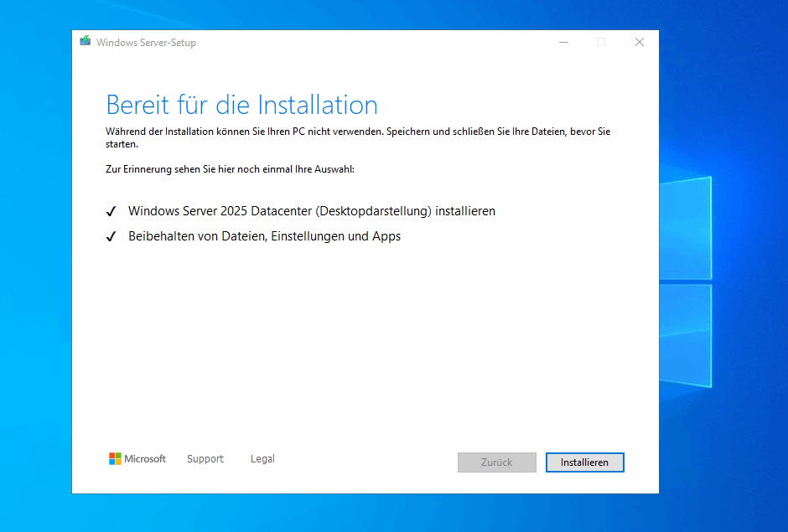The image size is (788, 532).
Task: Click the 'Zur Erinnerung' reminder sentence
Action: pyautogui.click(x=230, y=169)
